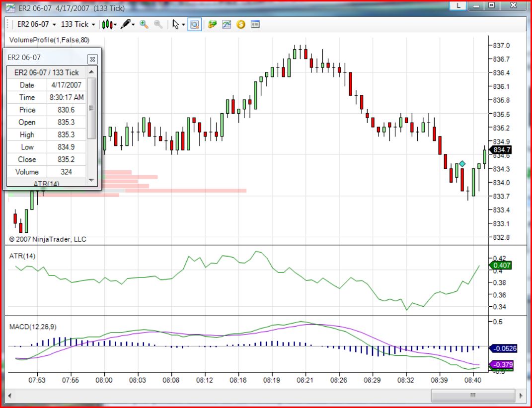
Task: Click the chart trader money icon
Action: click(213, 24)
